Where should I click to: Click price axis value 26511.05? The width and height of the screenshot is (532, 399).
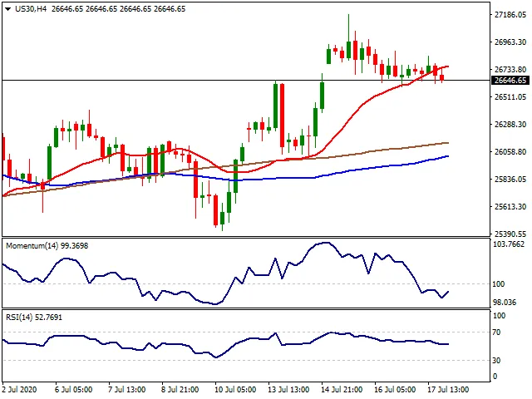510,97
